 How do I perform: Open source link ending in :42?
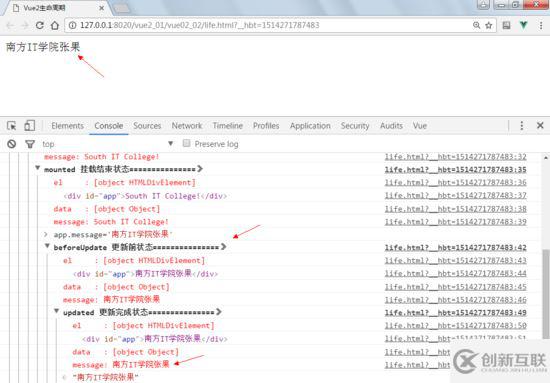pos(456,247)
